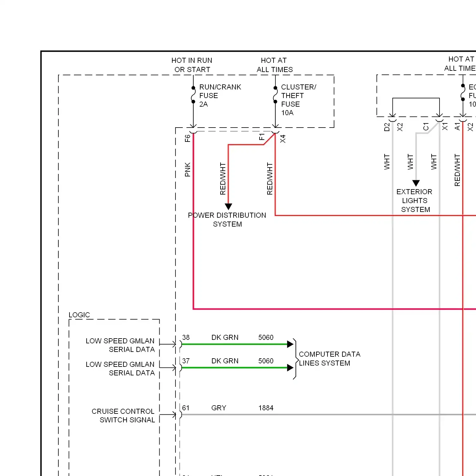Image resolution: width=476 pixels, height=476 pixels.
Task: Click the GRY wire color label
Action: [219, 408]
